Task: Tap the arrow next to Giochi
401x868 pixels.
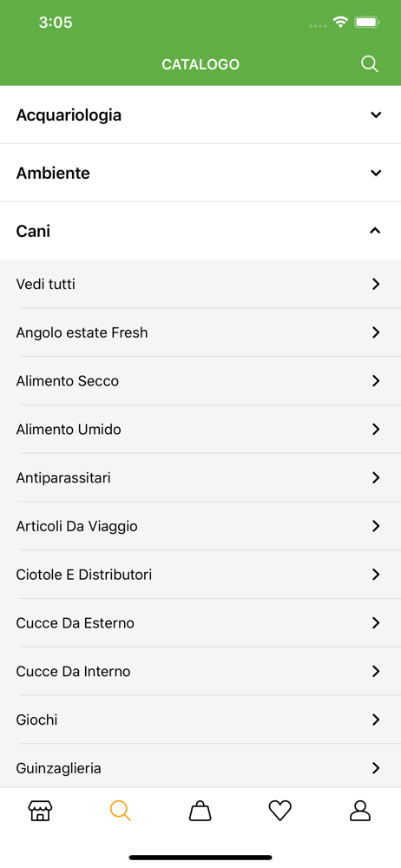Action: point(376,720)
